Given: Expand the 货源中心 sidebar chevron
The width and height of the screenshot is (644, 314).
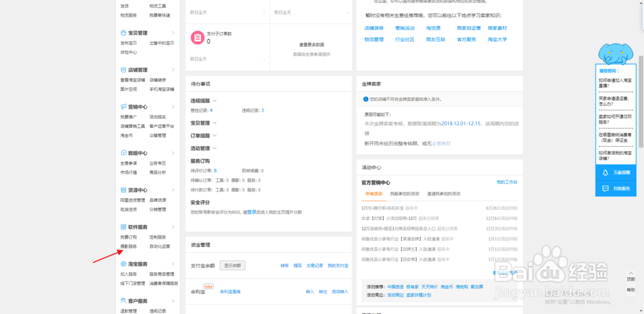Looking at the screenshot, I should 173,190.
